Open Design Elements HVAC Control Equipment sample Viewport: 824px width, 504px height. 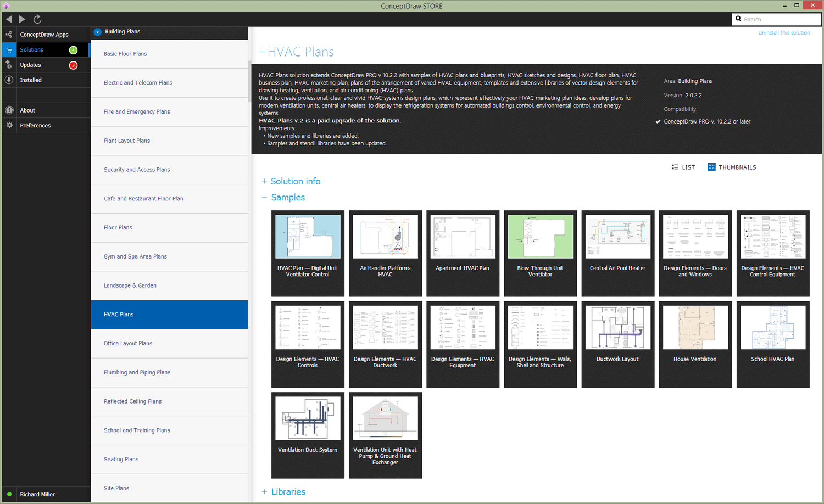tap(773, 254)
